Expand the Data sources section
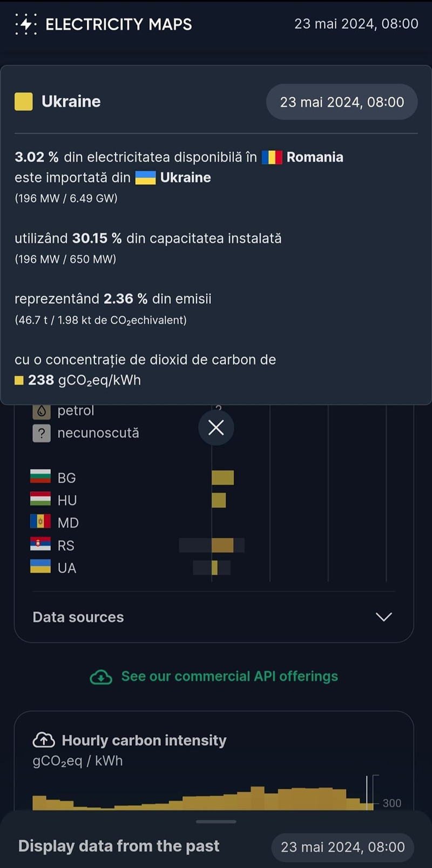This screenshot has width=432, height=868. point(78,617)
